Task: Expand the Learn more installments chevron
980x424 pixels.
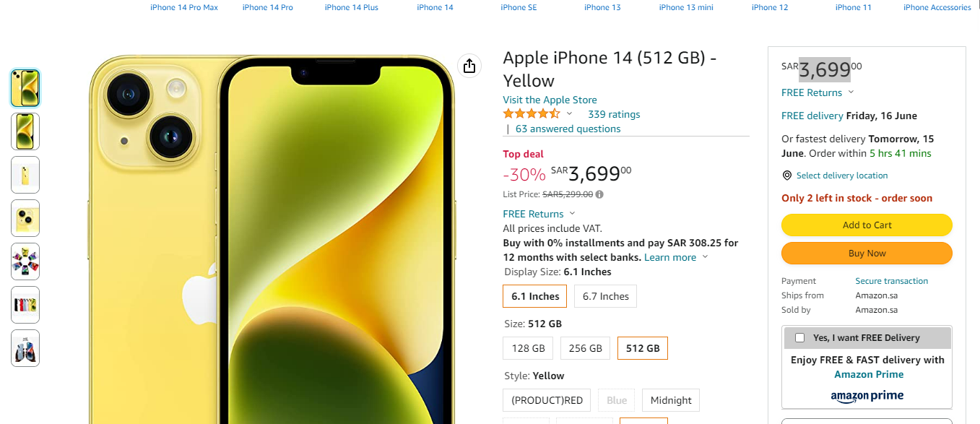Action: [x=706, y=257]
